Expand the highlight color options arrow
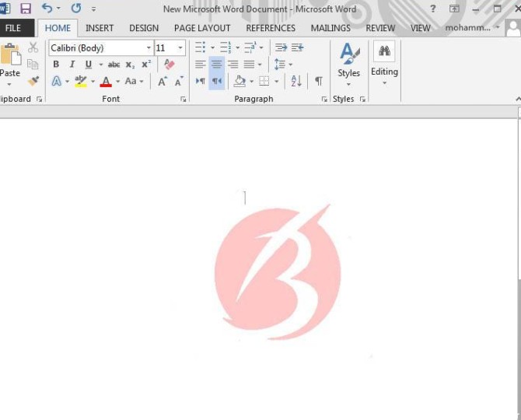The height and width of the screenshot is (420, 521). coord(93,81)
